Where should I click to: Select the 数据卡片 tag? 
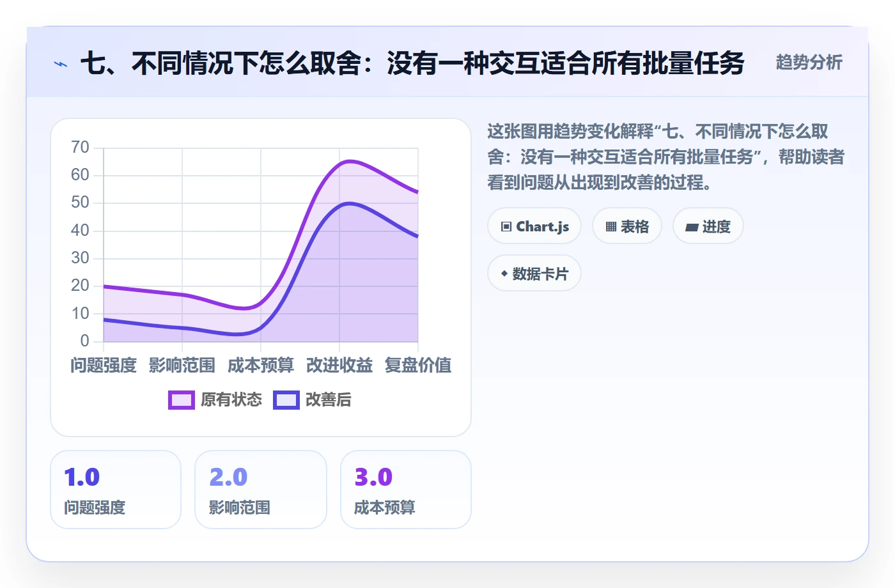(534, 274)
